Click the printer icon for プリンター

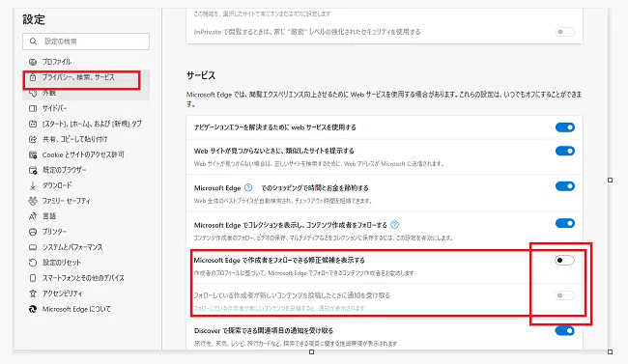point(33,232)
